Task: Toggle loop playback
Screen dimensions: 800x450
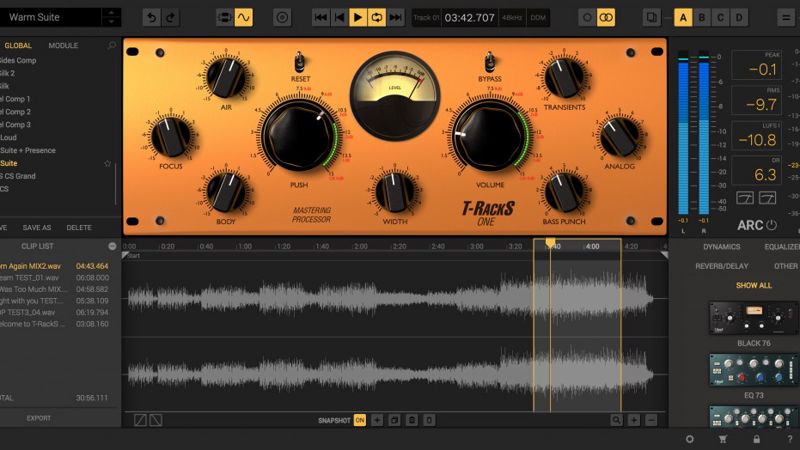Action: tap(377, 18)
